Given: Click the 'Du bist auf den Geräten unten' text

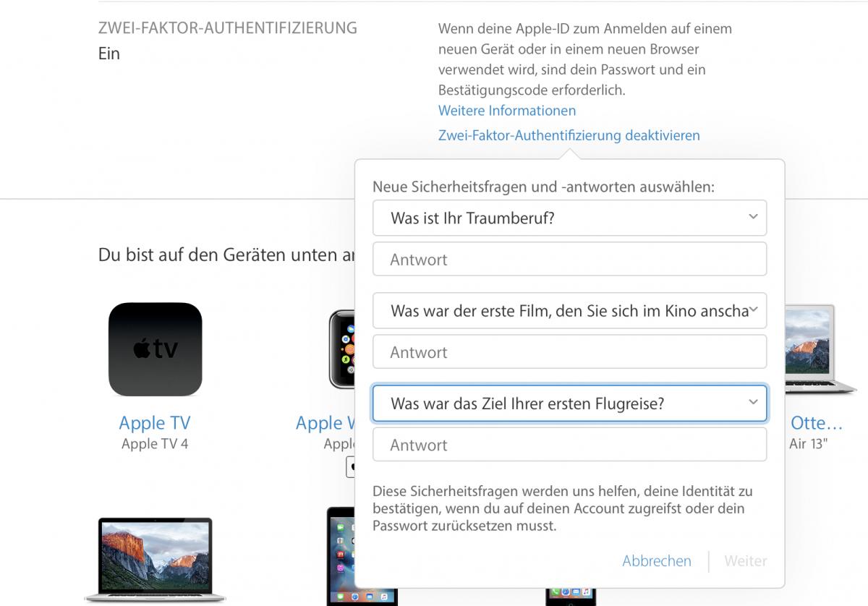Looking at the screenshot, I should point(226,255).
